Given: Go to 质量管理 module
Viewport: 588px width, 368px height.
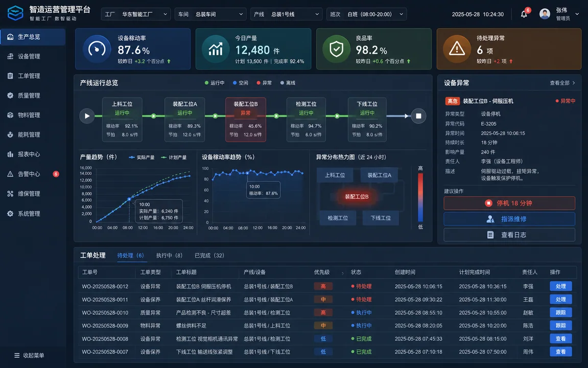Looking at the screenshot, I should pyautogui.click(x=33, y=95).
